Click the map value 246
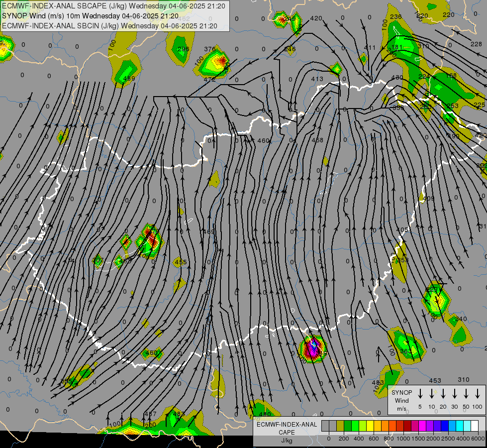 [290, 49]
